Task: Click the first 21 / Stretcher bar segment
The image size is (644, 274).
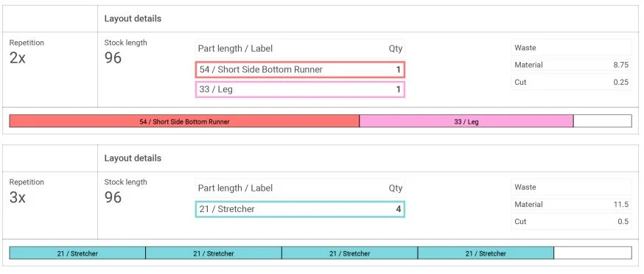Action: (x=77, y=253)
